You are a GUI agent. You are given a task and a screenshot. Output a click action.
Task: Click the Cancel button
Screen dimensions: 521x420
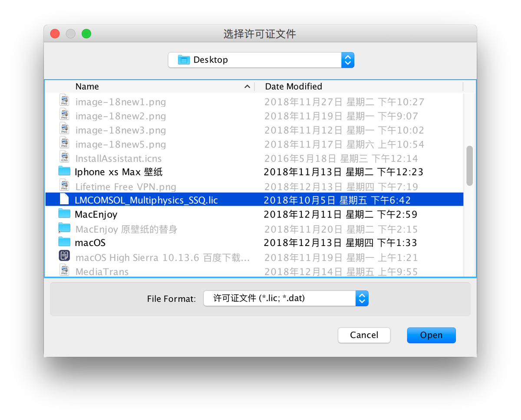[364, 335]
